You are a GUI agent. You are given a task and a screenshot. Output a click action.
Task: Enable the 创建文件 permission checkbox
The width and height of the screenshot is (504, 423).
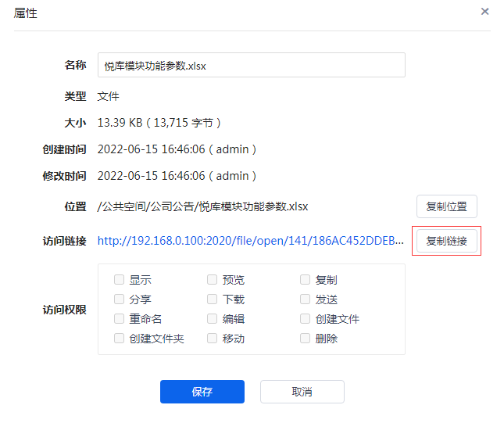pos(306,319)
